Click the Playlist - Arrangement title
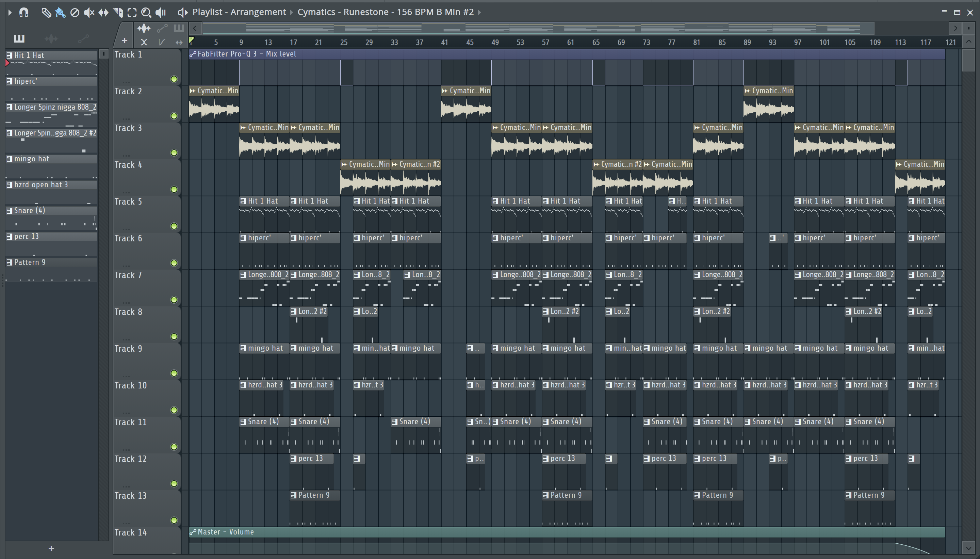 [x=239, y=12]
